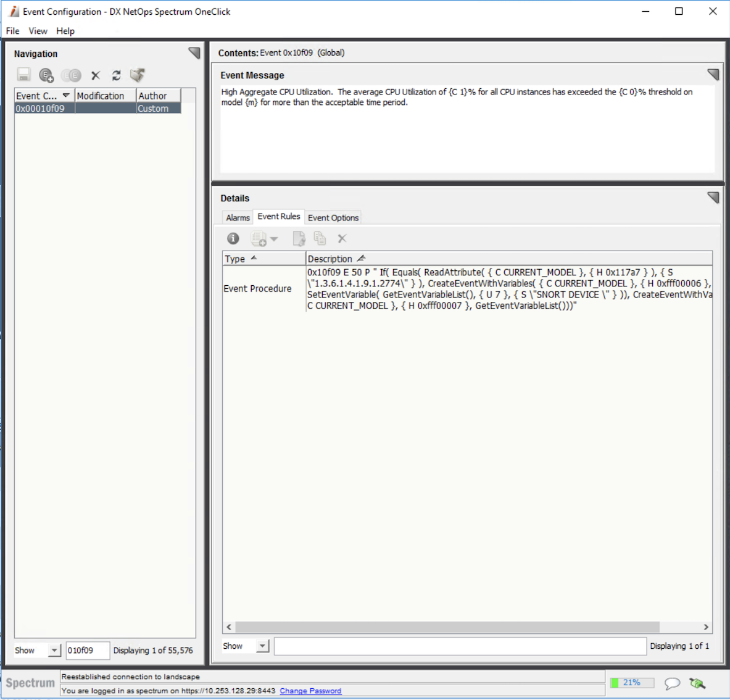Click the export package icon in Navigation toolbar
This screenshot has height=700, width=730.
pyautogui.click(x=138, y=75)
